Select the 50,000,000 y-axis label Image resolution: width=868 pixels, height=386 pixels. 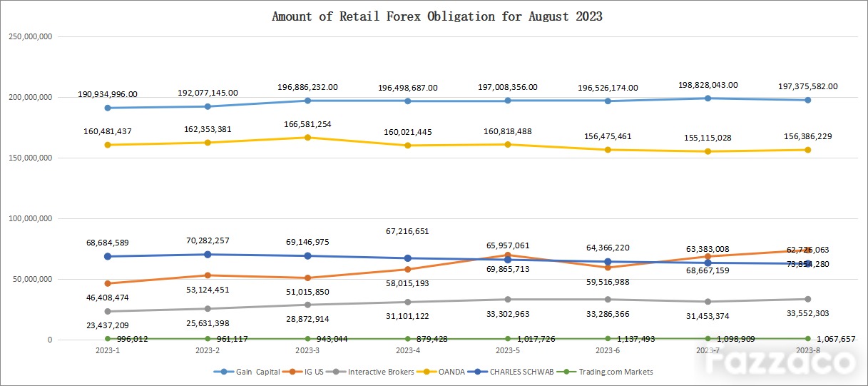tap(31, 279)
